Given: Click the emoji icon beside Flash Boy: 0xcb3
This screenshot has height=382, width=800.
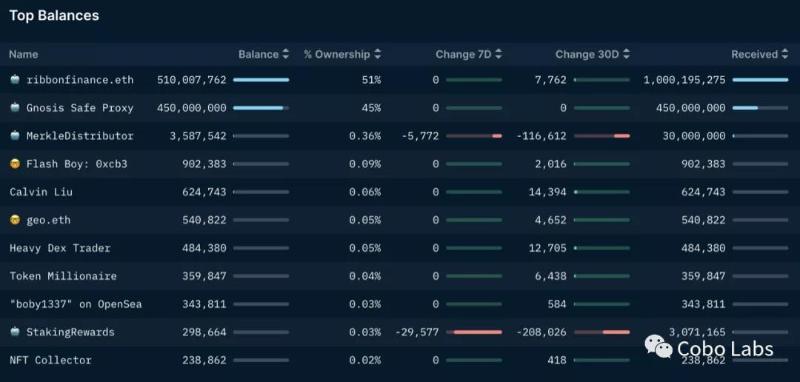Looking at the screenshot, I should 15,164.
